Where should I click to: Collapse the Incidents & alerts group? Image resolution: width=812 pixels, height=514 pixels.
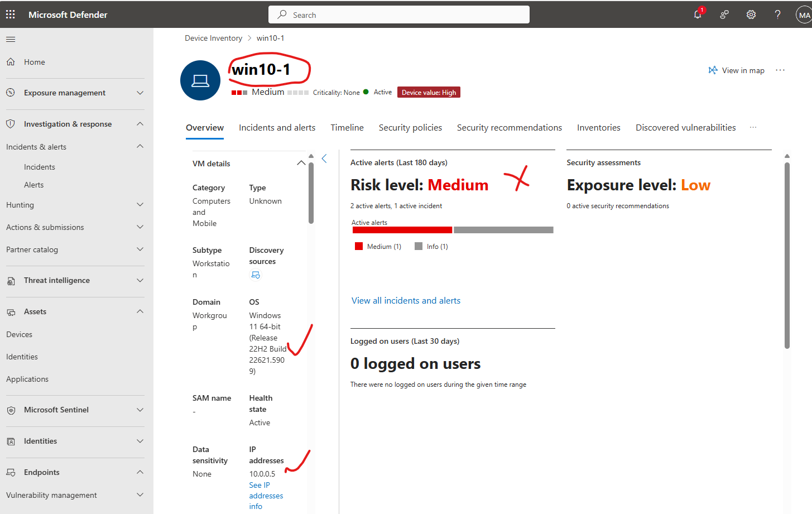[x=140, y=147]
